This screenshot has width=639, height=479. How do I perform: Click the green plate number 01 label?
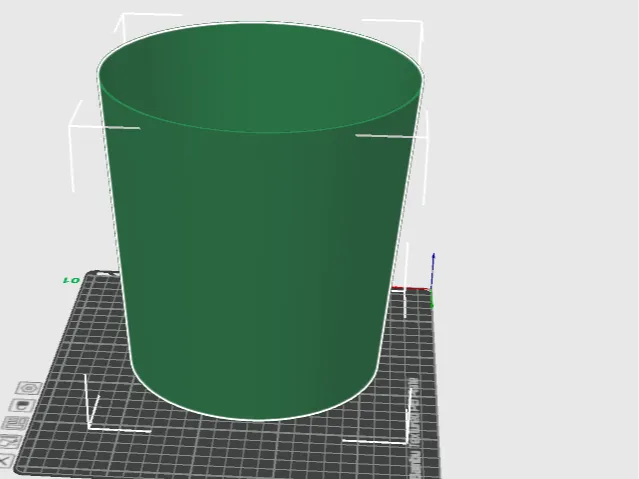point(72,280)
